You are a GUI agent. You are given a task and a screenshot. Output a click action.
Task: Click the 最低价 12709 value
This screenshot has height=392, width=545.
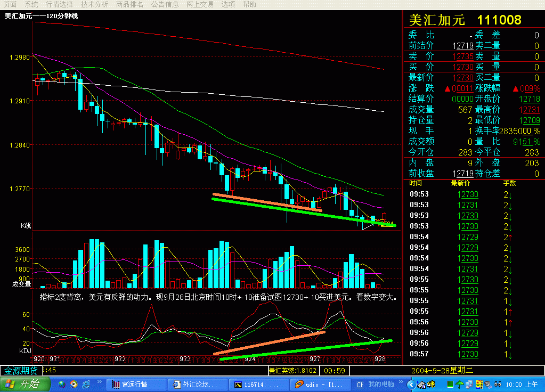tap(530, 120)
